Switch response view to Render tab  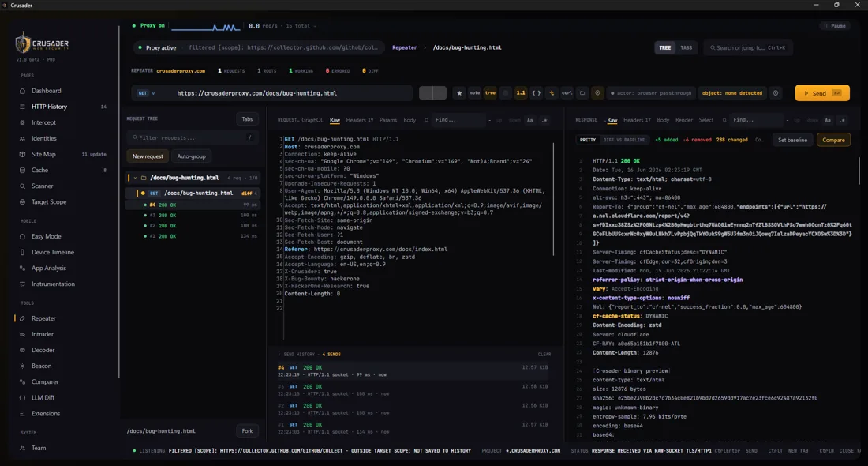click(x=683, y=120)
